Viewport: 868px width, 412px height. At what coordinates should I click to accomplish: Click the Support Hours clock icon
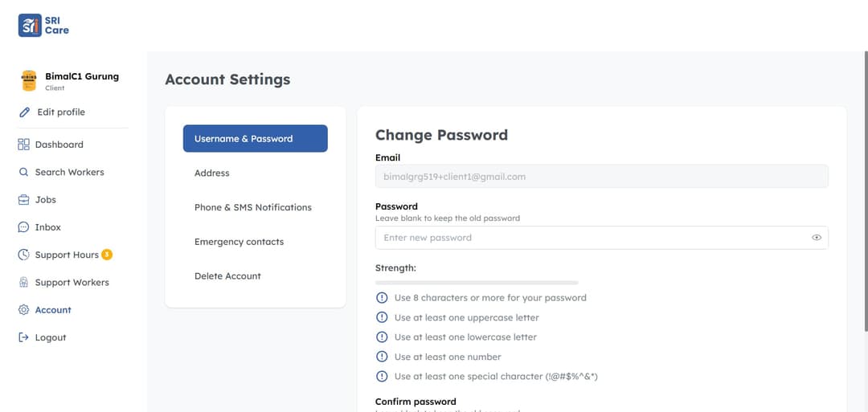point(24,255)
